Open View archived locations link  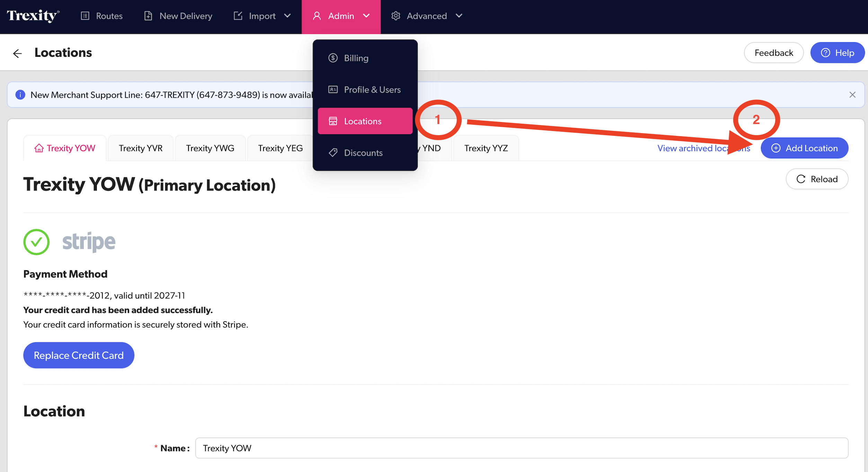[703, 148]
